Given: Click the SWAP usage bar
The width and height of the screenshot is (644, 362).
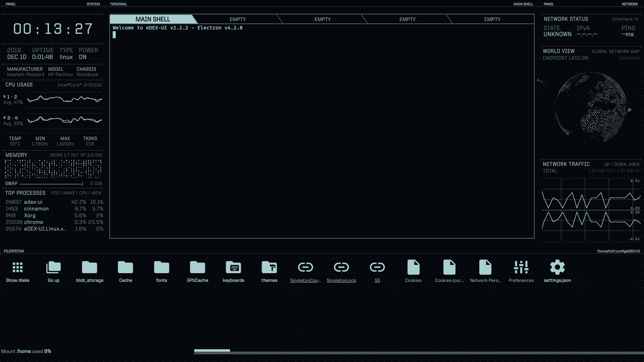Looking at the screenshot, I should [x=51, y=184].
